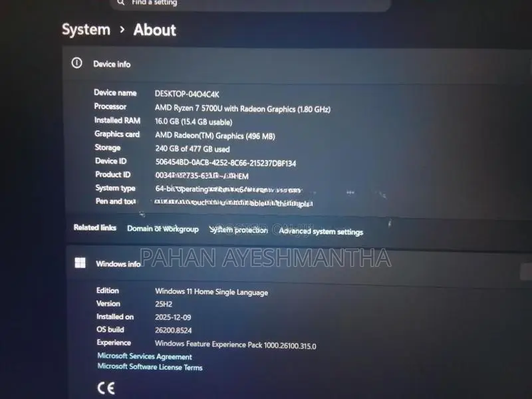The width and height of the screenshot is (532, 399).
Task: Open Advanced system settings link
Action: [321, 231]
